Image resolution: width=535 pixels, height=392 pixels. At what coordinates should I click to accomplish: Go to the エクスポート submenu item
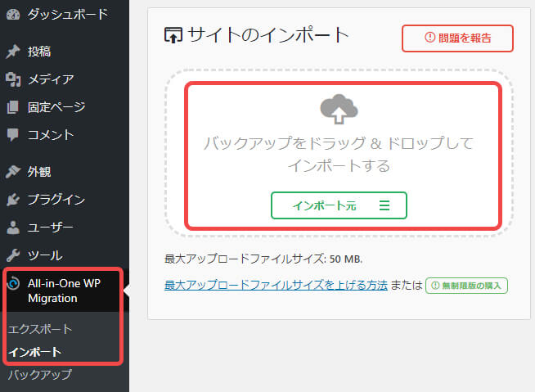[40, 329]
